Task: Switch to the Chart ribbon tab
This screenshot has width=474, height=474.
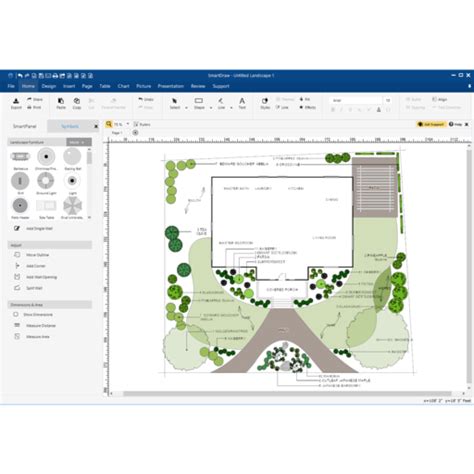Action: [x=123, y=86]
